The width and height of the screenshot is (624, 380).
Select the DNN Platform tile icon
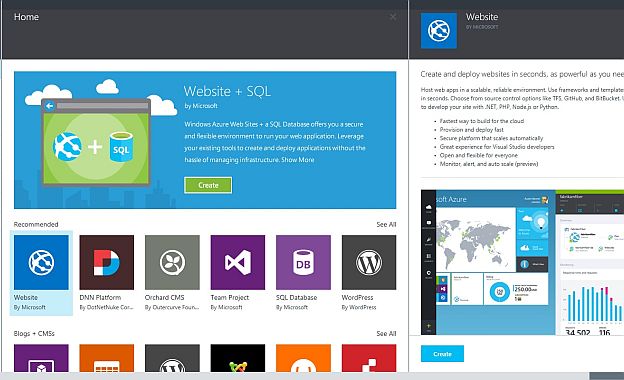coord(107,262)
